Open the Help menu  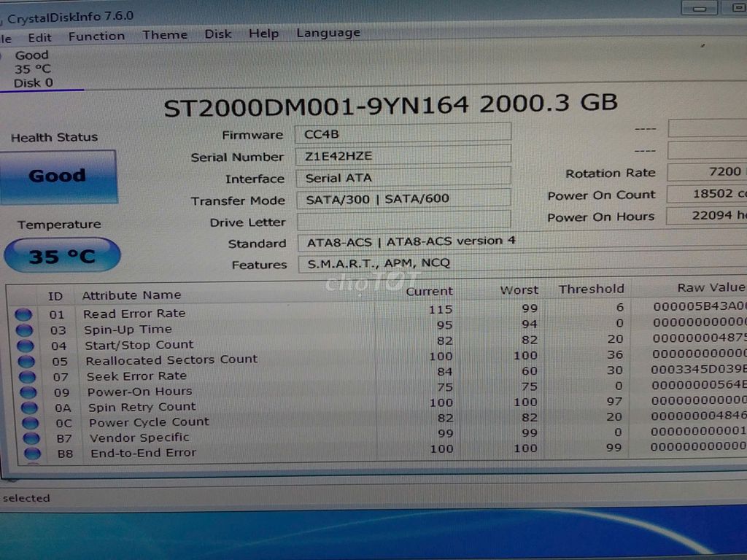pyautogui.click(x=263, y=34)
